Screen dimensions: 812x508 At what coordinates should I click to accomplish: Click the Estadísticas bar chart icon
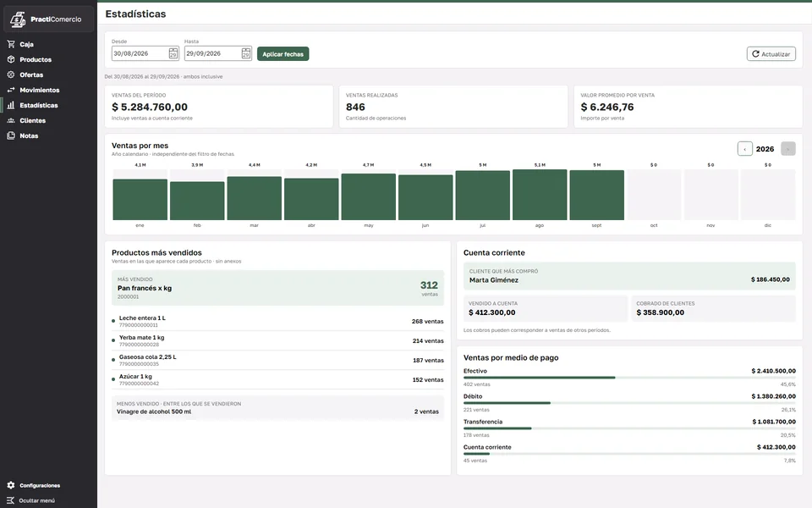tap(11, 105)
